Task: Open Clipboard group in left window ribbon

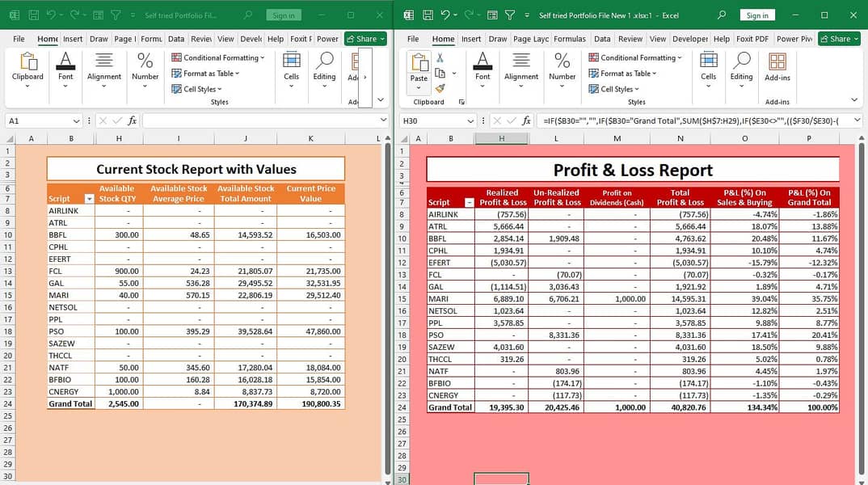Action: pos(27,70)
